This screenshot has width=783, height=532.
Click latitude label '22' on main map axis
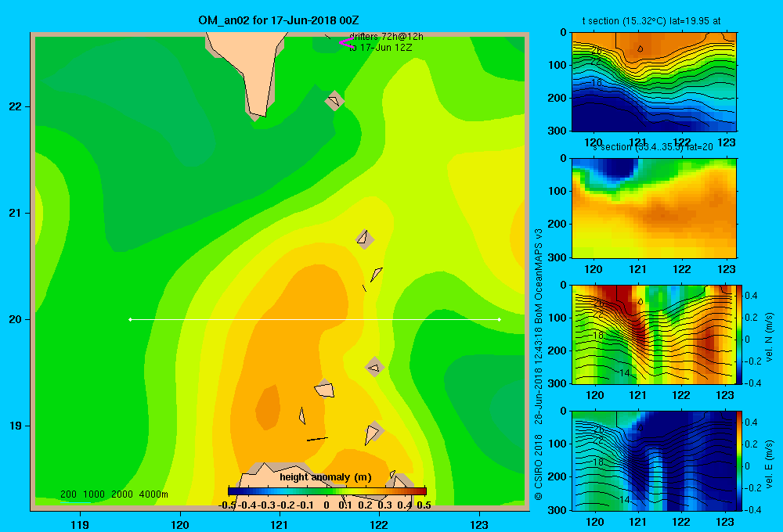coord(15,106)
